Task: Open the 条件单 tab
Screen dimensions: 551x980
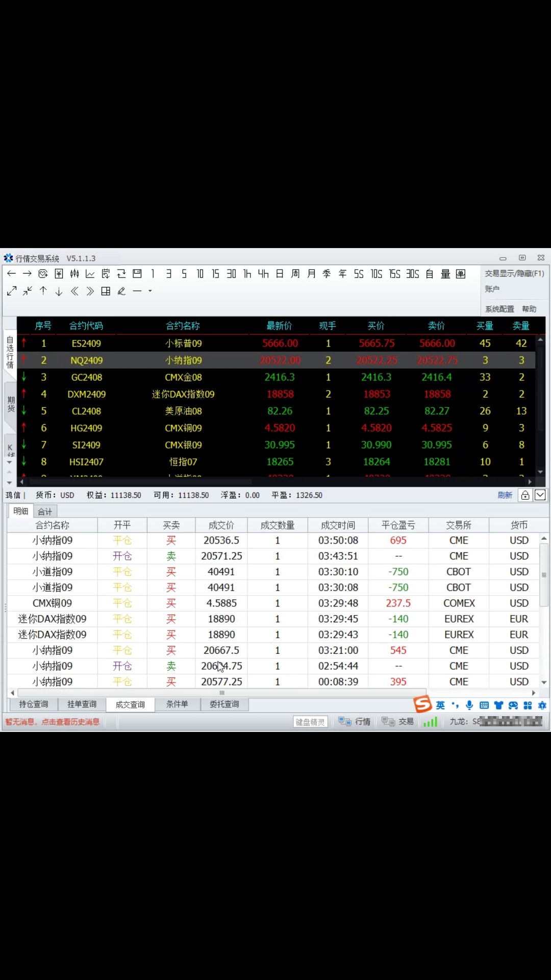Action: 177,704
